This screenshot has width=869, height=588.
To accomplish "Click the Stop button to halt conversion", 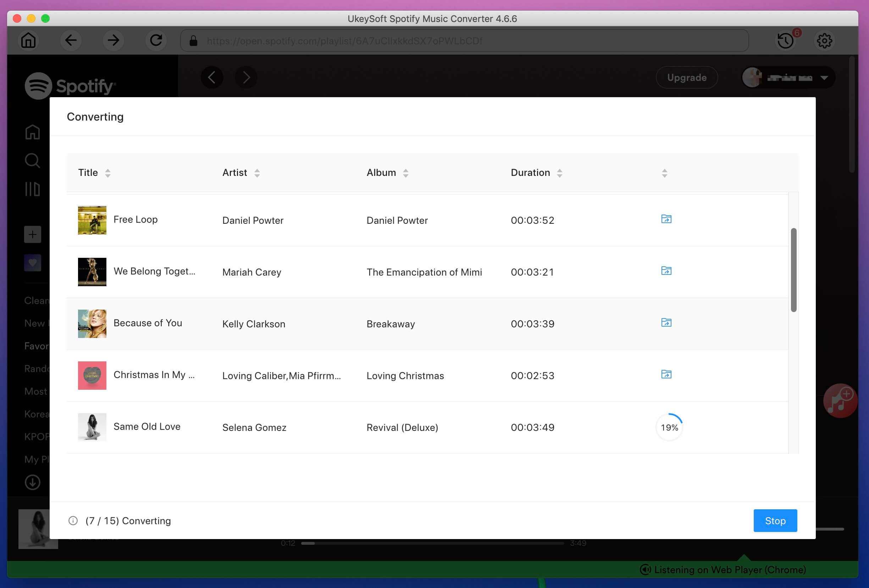I will (775, 520).
